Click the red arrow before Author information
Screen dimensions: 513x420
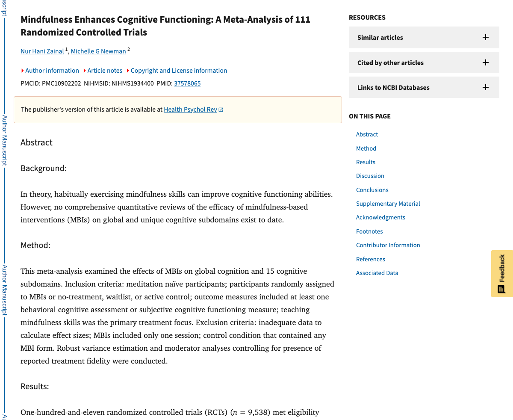22,70
